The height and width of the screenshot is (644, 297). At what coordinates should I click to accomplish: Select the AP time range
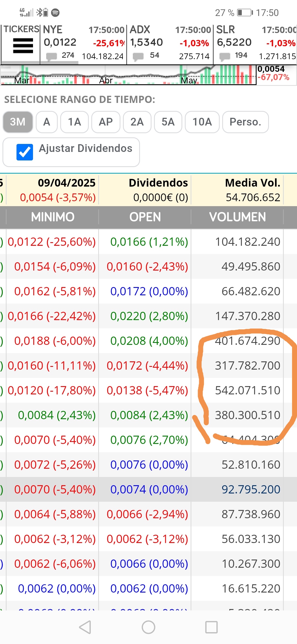pyautogui.click(x=106, y=122)
